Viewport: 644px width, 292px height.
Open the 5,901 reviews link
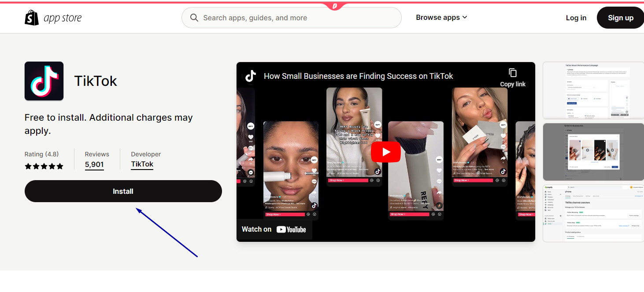pos(94,165)
